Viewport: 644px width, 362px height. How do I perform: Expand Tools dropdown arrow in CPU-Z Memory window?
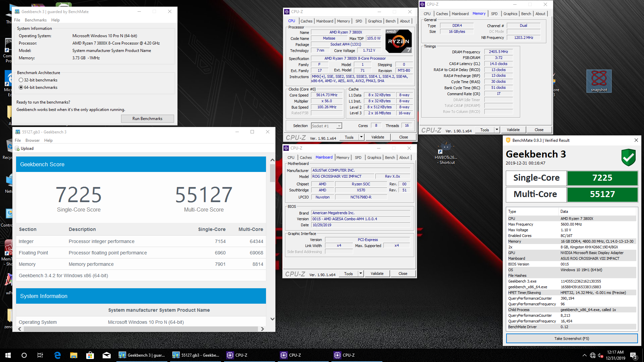[x=497, y=130]
